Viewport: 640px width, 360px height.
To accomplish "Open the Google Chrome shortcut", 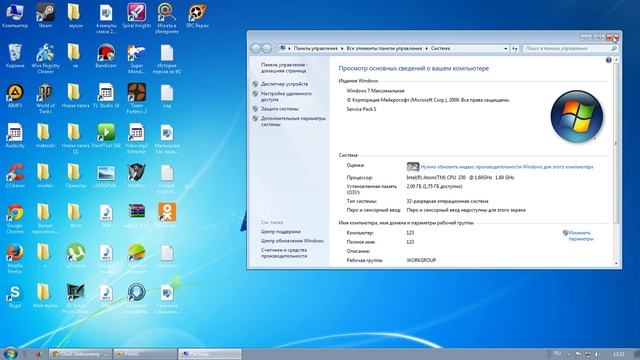I will click(15, 218).
